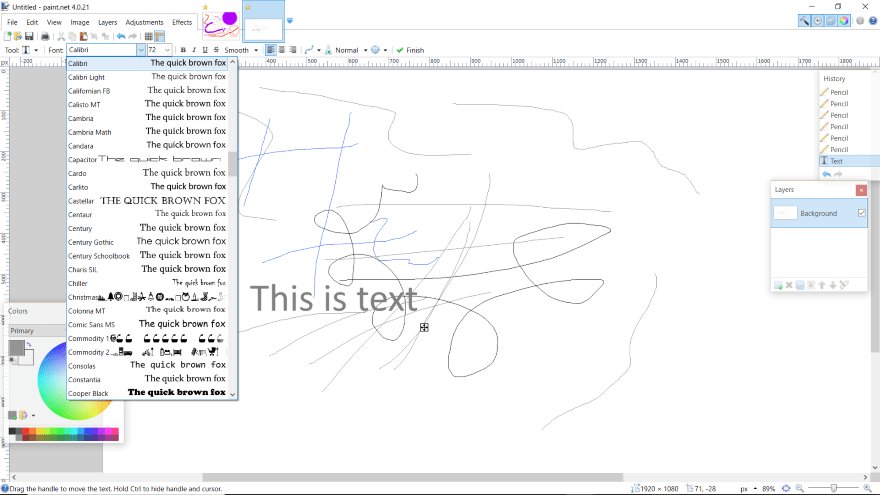Open the Effects menu
This screenshot has height=495, width=880.
pos(182,21)
